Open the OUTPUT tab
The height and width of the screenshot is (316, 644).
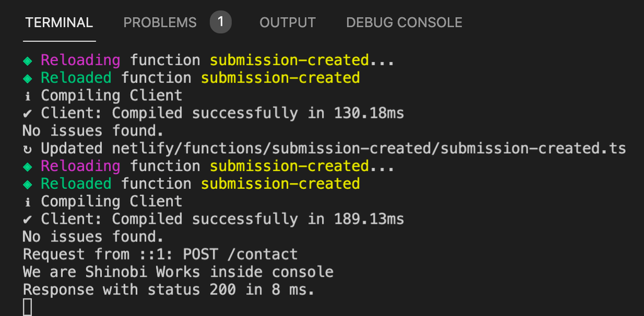287,22
